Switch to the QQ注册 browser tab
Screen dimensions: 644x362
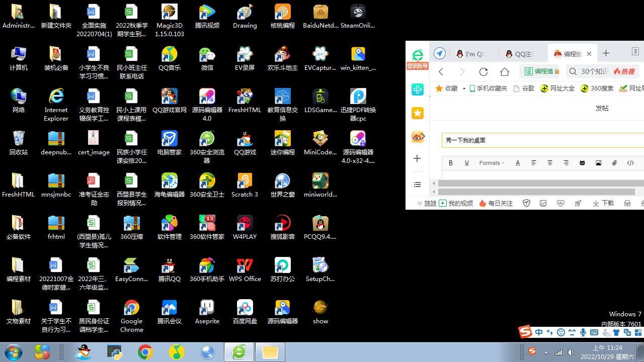click(x=523, y=54)
